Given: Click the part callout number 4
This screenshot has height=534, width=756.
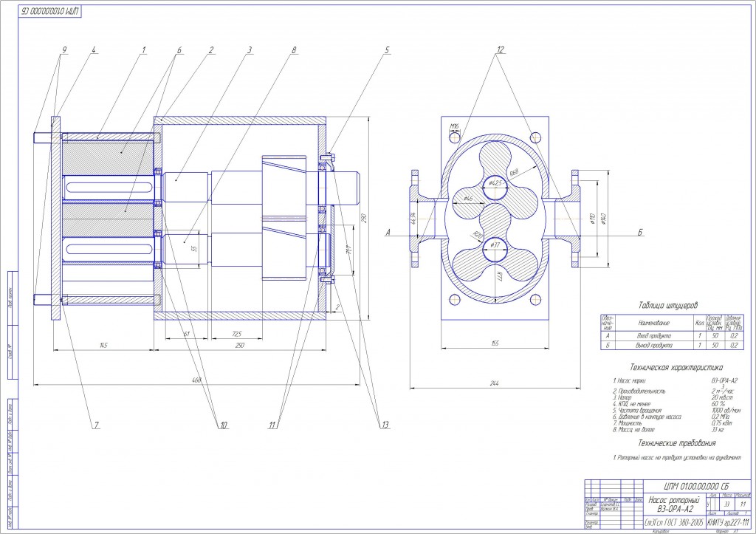Looking at the screenshot, I should (94, 49).
